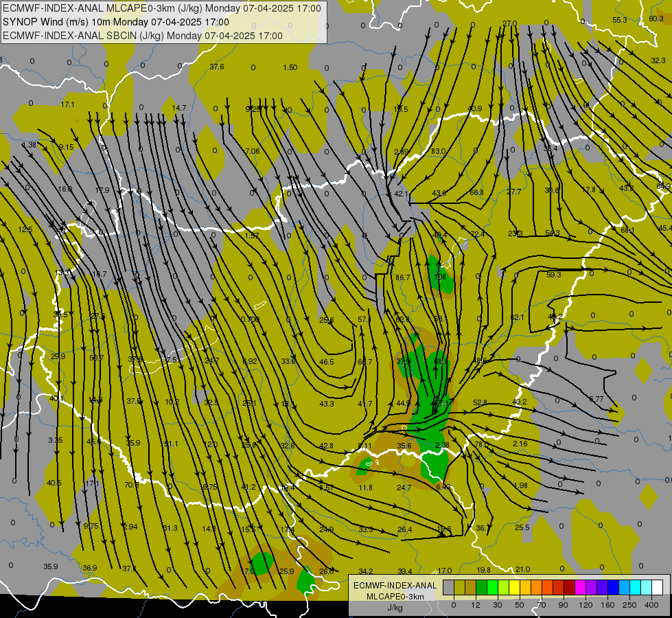Screen dimensions: 672x618
Task: Click the '42.8' map value
Action: [327, 446]
